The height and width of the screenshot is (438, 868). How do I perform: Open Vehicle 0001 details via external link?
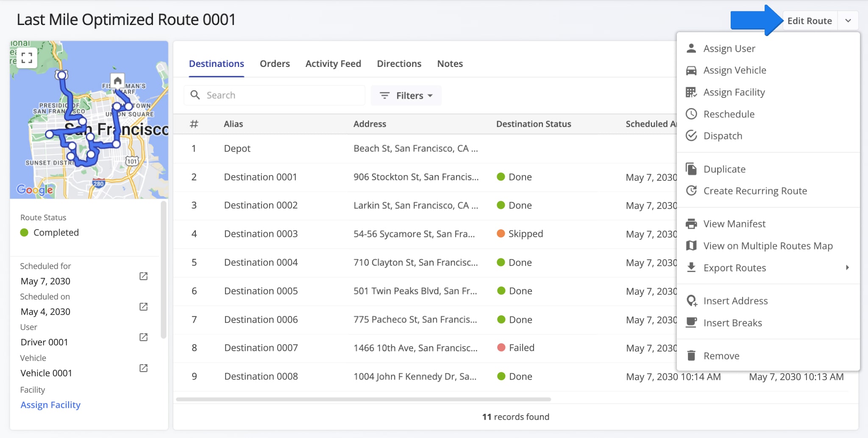click(x=143, y=368)
